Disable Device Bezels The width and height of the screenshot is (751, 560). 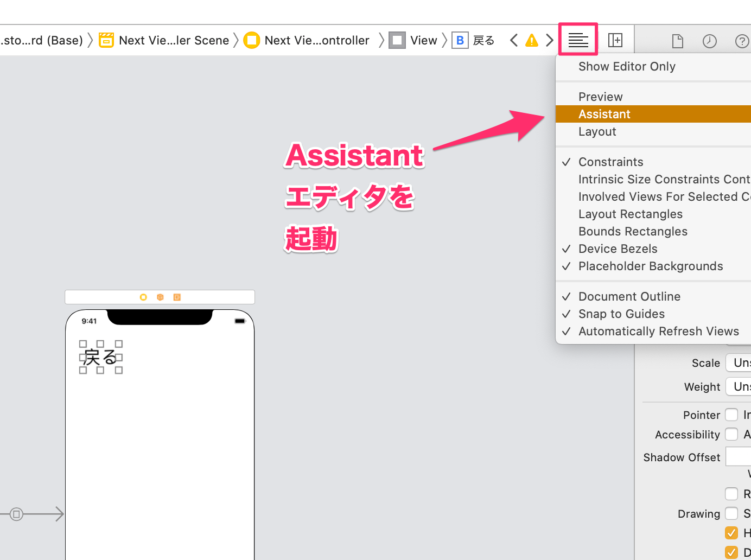point(618,249)
